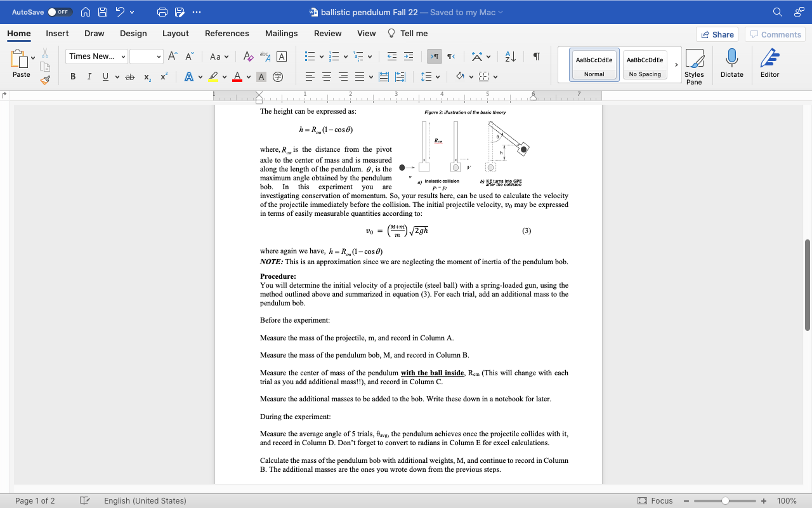Image resolution: width=812 pixels, height=508 pixels.
Task: Click the Cut scissors icon
Action: point(45,54)
